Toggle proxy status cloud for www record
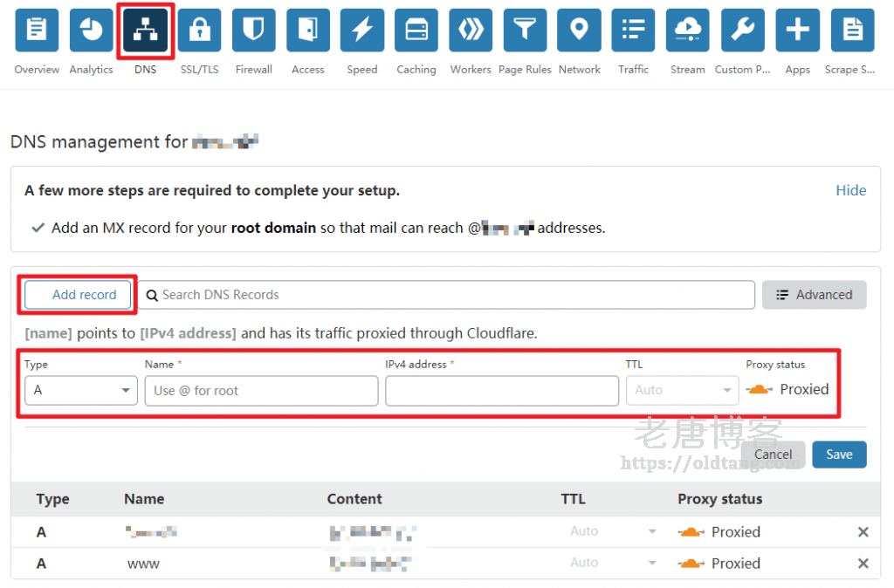This screenshot has height=588, width=894. tap(691, 564)
